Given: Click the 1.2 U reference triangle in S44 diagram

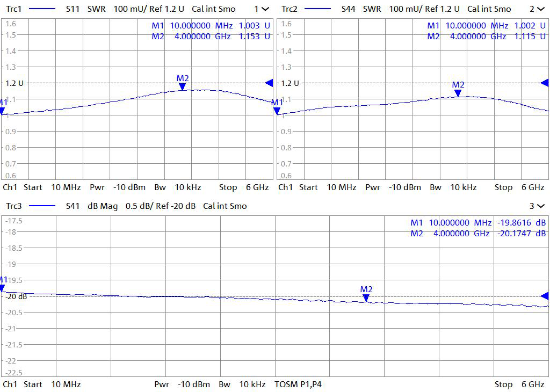Looking at the screenshot, I should pyautogui.click(x=545, y=83).
